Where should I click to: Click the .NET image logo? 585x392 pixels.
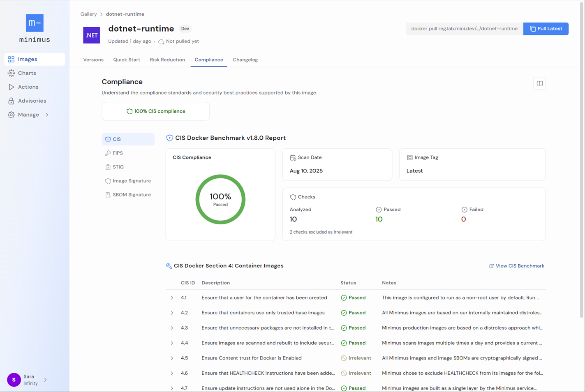click(91, 35)
